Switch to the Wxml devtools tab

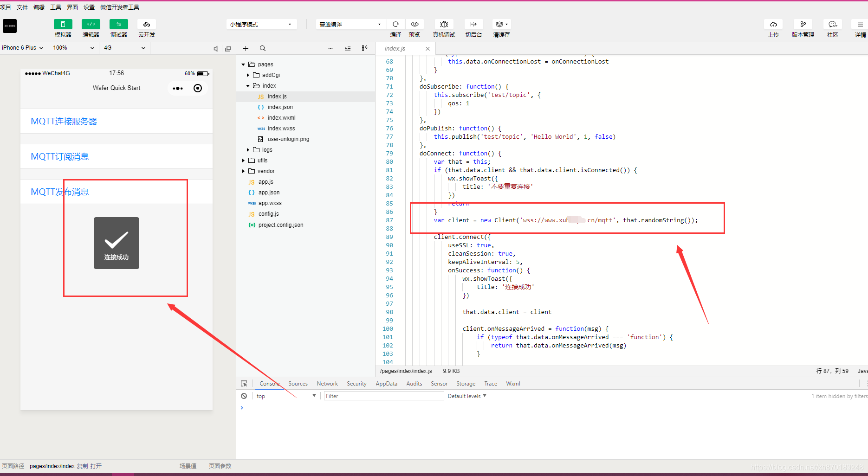513,384
